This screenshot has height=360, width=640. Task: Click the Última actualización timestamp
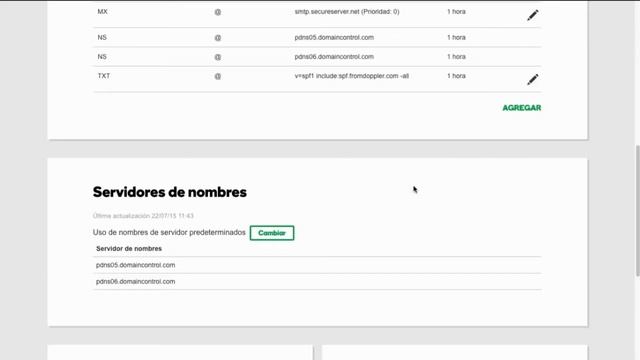pyautogui.click(x=143, y=216)
